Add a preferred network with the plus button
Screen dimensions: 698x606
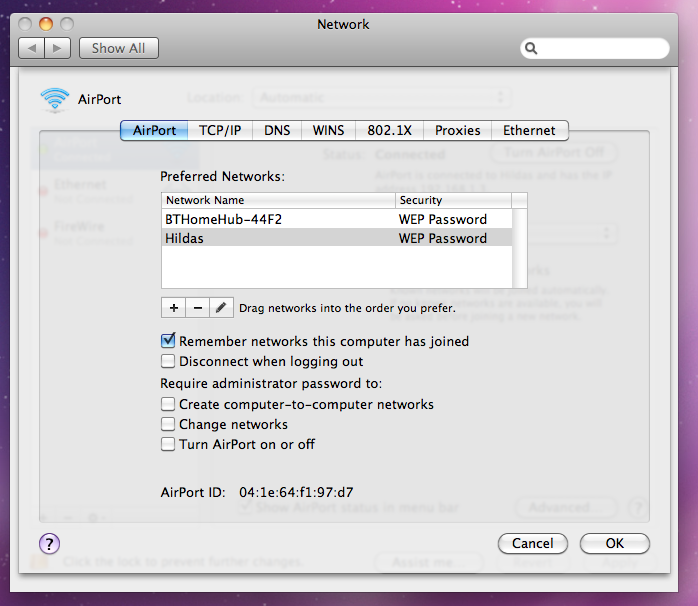pyautogui.click(x=174, y=308)
